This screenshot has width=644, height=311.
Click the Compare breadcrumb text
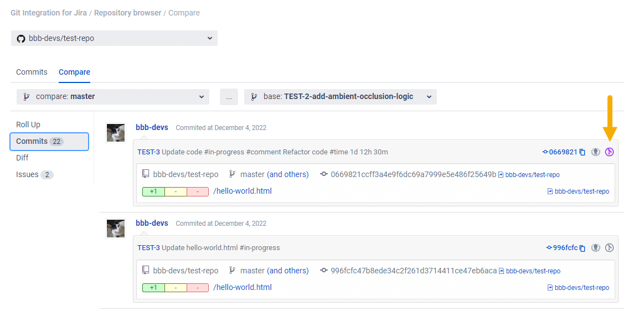184,13
